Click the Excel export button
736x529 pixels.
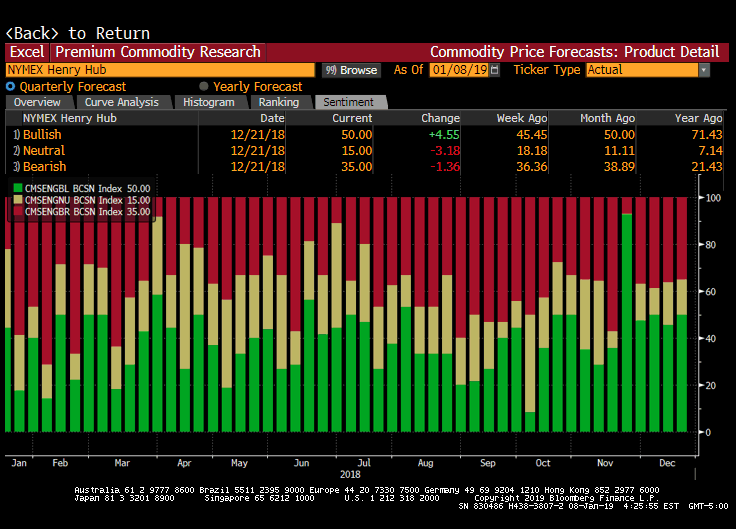click(x=27, y=52)
